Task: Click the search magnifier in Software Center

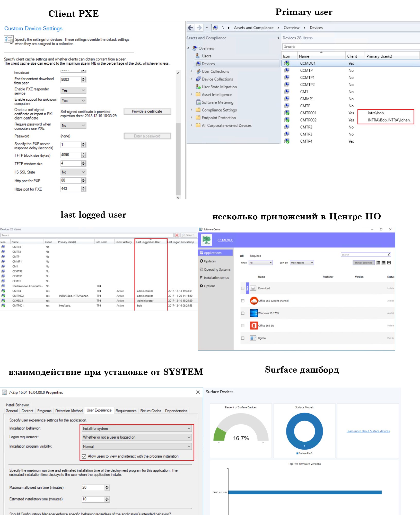Action: pyautogui.click(x=389, y=255)
